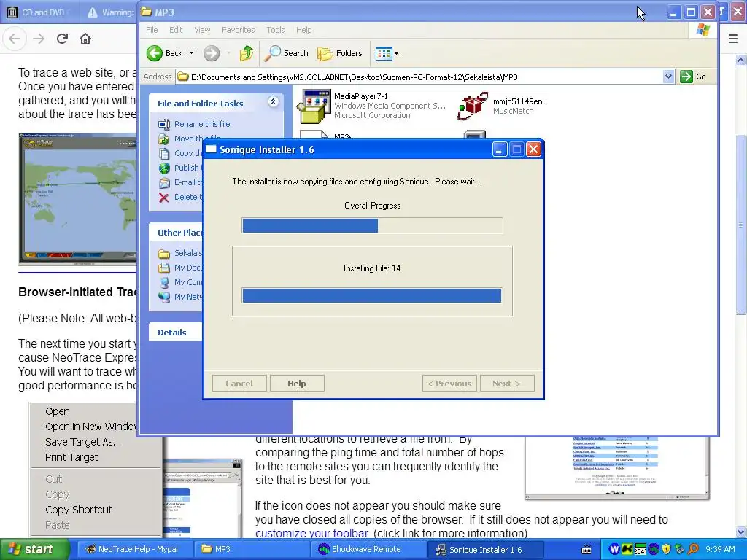Click the Copy this file task icon
Image resolution: width=747 pixels, height=560 pixels.
pos(164,153)
